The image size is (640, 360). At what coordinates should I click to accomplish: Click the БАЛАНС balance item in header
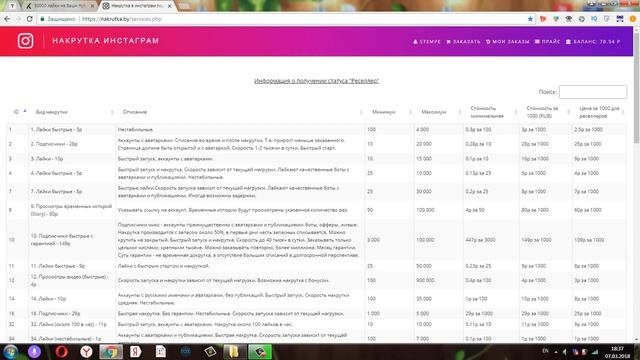[593, 42]
